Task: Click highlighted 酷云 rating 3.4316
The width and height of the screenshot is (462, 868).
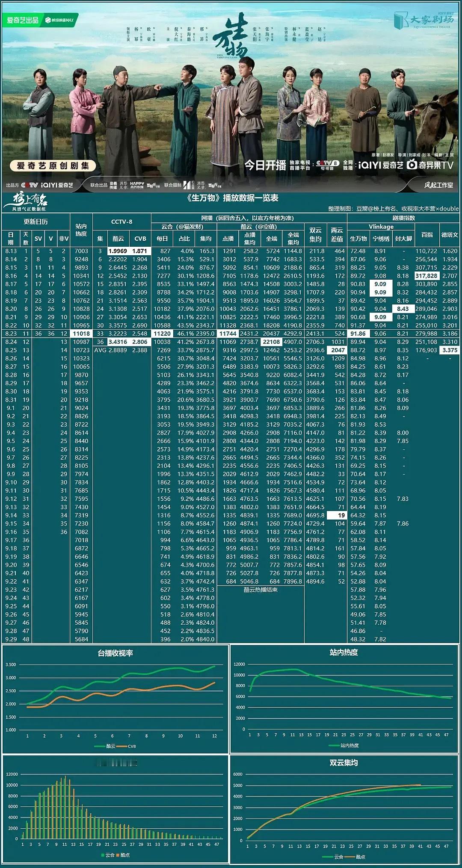Action: pyautogui.click(x=118, y=342)
